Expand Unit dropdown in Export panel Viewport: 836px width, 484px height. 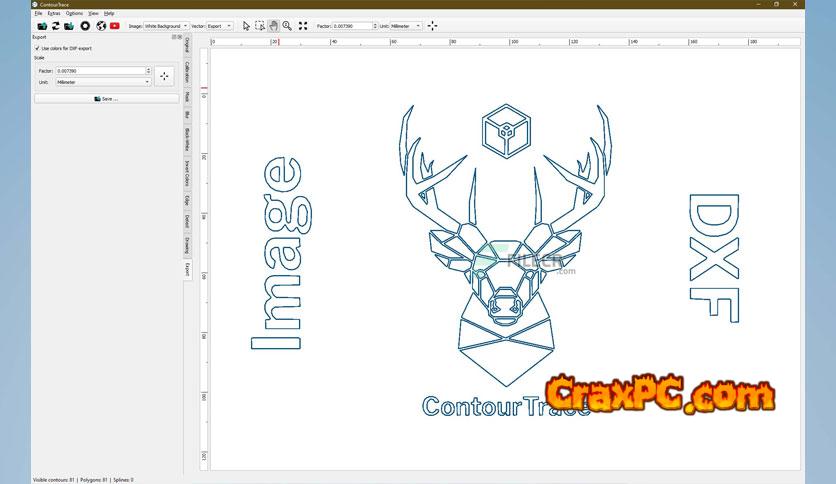(103, 82)
